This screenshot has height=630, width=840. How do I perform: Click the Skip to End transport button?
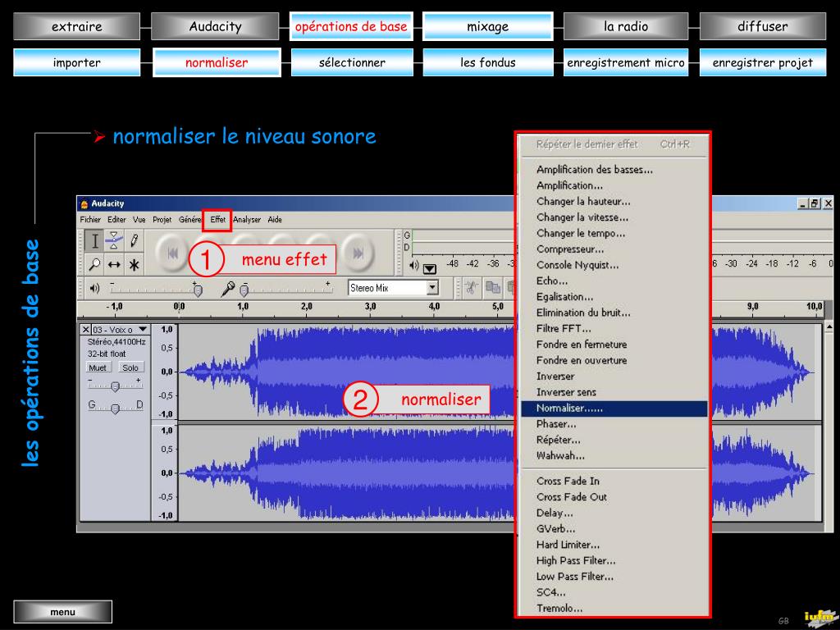(x=358, y=253)
